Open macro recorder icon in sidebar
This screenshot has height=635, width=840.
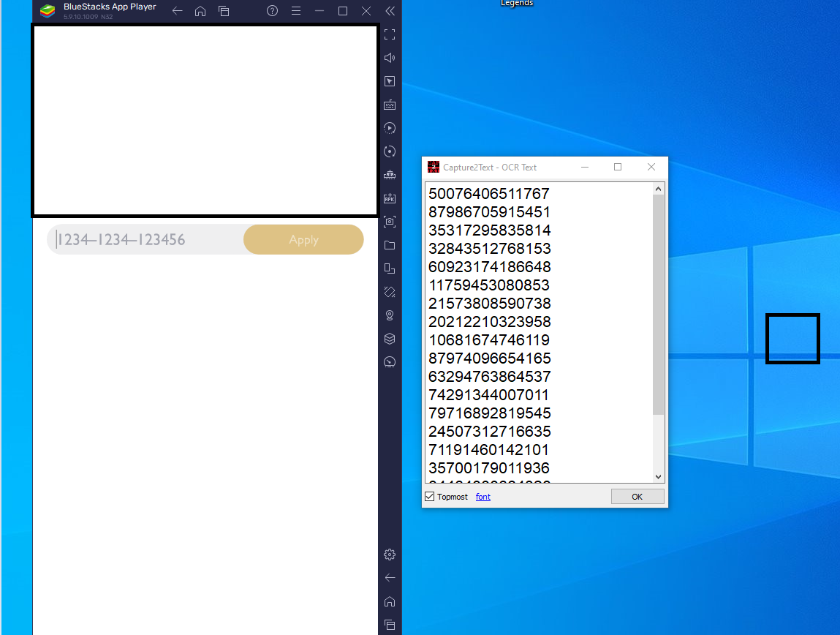390,128
